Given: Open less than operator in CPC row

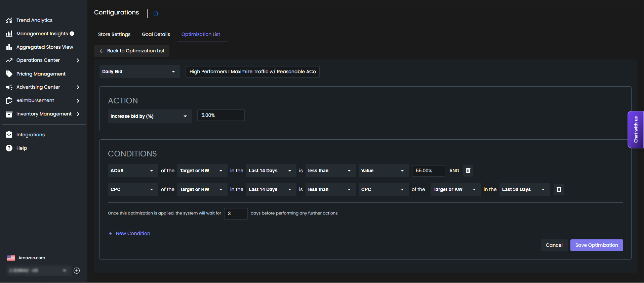Looking at the screenshot, I should [330, 189].
